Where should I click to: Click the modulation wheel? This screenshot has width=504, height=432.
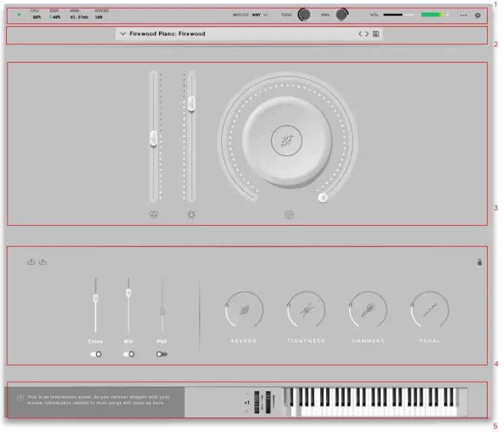click(268, 402)
